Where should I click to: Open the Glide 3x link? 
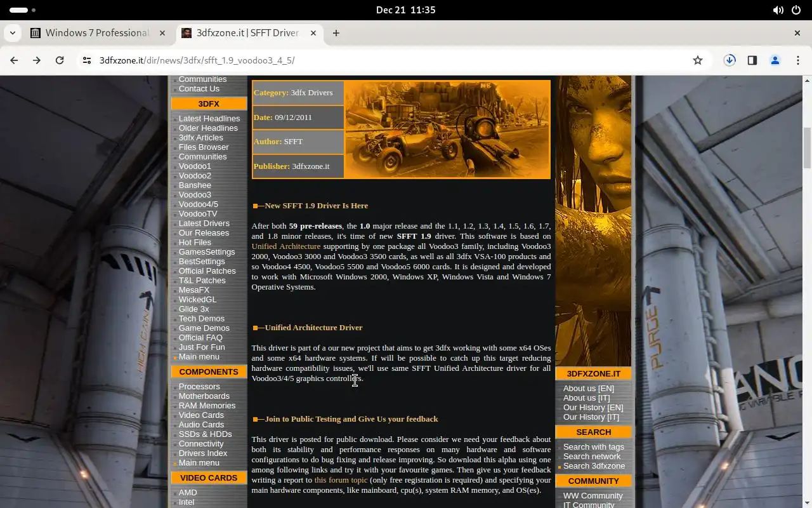coord(193,309)
